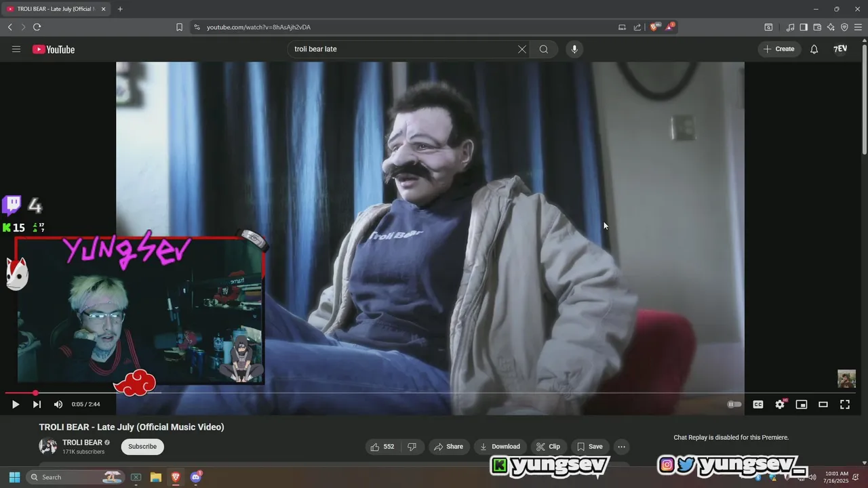Download the video
The image size is (868, 488).
coord(500,447)
